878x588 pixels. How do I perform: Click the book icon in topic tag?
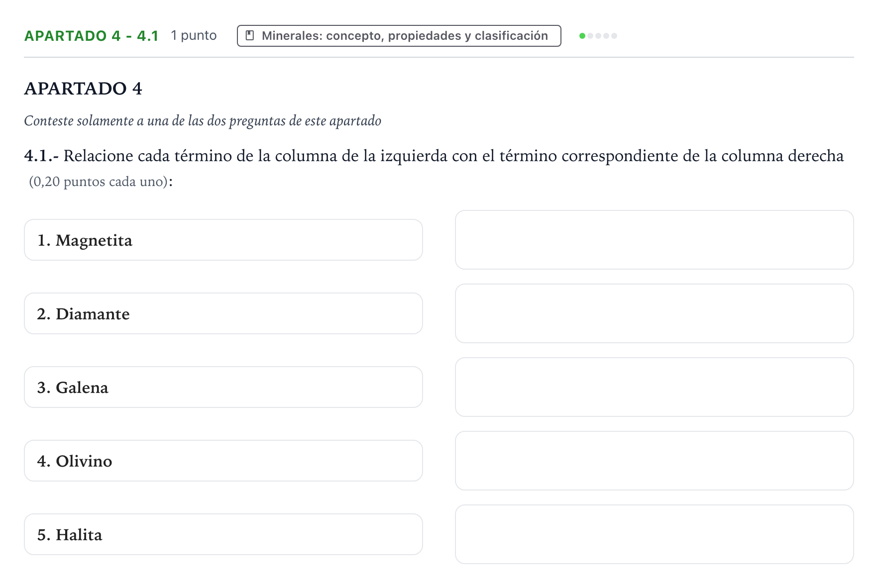click(x=250, y=36)
